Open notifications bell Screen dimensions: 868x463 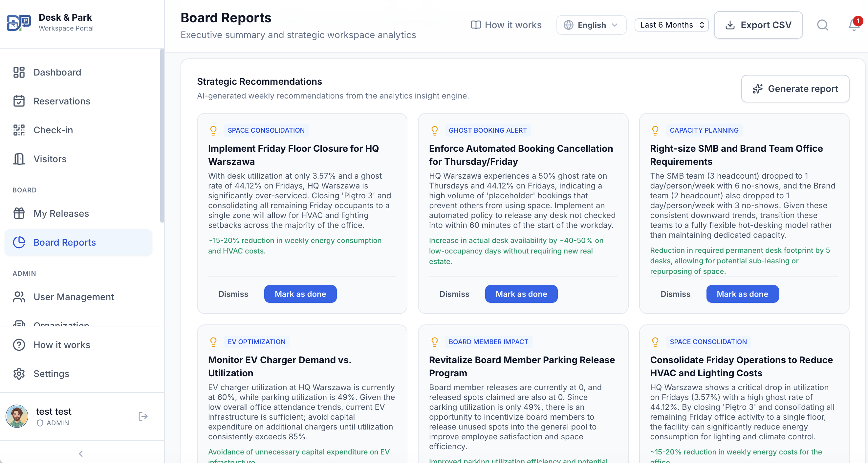854,25
